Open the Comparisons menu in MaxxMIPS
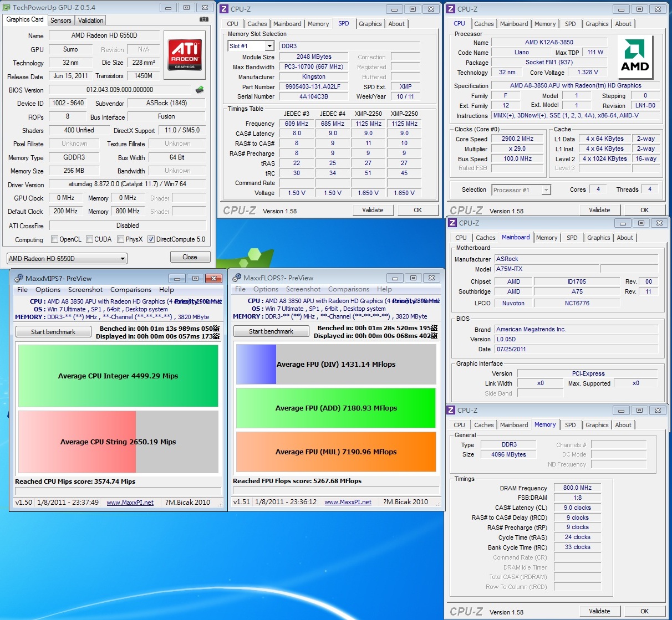The image size is (672, 620). pyautogui.click(x=130, y=290)
